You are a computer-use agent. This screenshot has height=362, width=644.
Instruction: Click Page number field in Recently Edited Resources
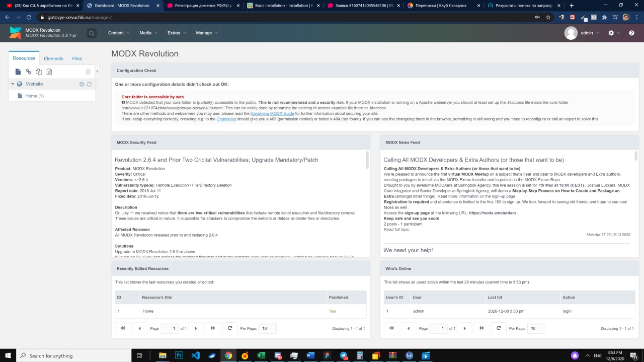coord(170,328)
